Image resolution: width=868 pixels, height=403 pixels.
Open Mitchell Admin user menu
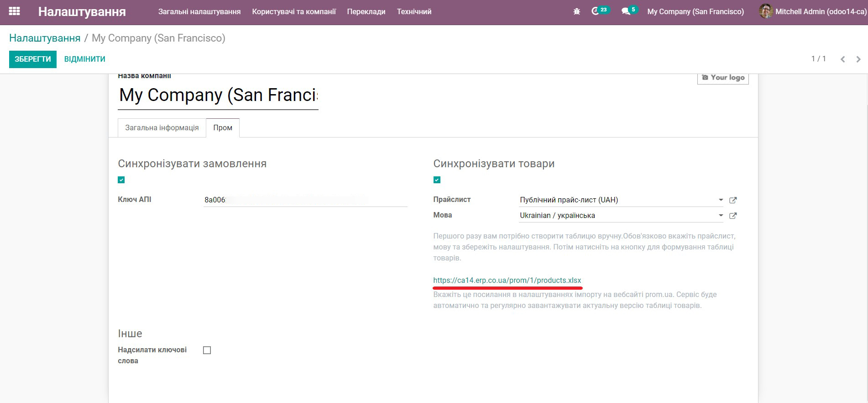click(x=812, y=11)
